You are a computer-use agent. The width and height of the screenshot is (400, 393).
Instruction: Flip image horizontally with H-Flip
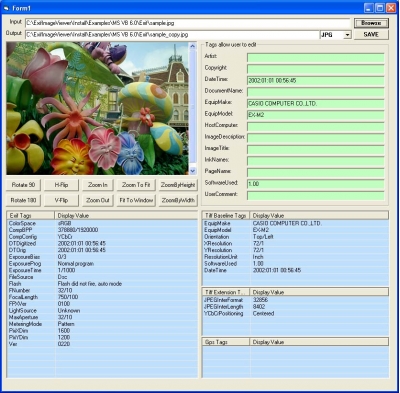61,185
